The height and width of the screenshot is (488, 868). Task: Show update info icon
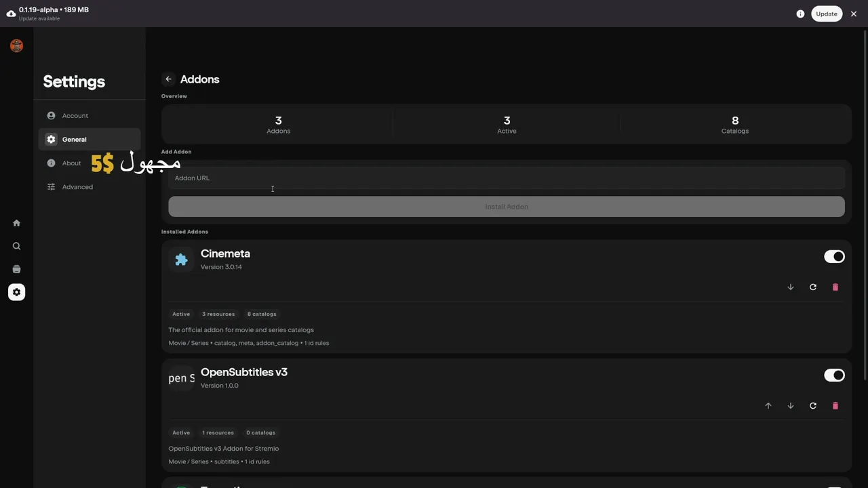click(800, 14)
